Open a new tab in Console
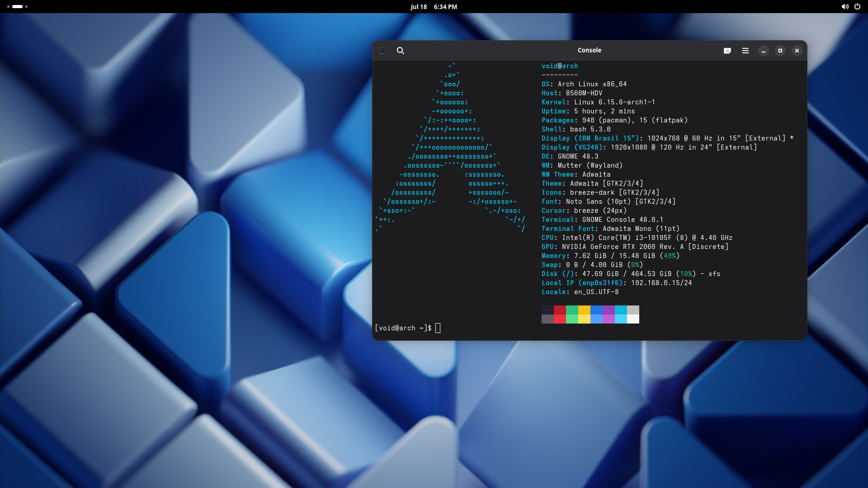 pos(727,51)
